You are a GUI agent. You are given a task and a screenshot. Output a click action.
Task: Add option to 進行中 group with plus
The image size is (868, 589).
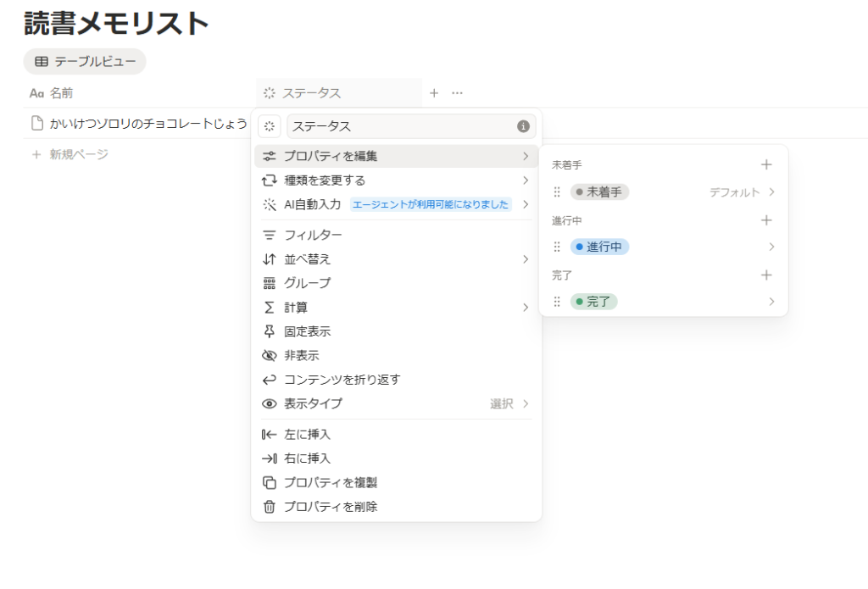pos(766,220)
